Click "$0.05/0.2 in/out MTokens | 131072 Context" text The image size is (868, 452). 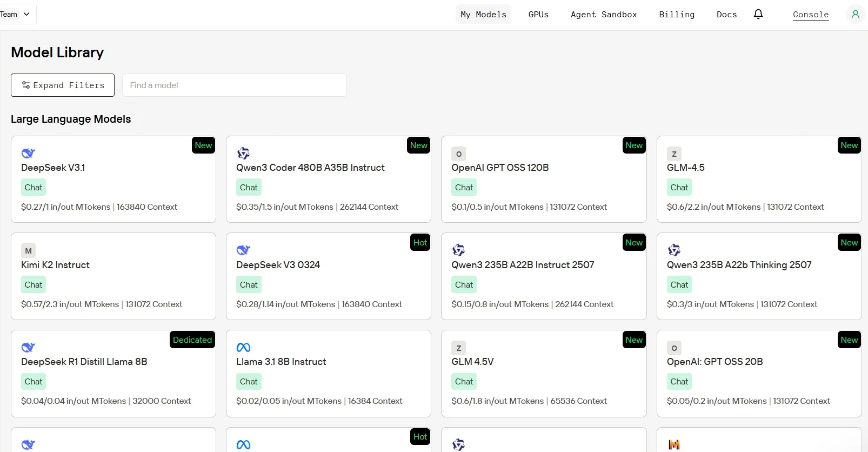(x=749, y=401)
